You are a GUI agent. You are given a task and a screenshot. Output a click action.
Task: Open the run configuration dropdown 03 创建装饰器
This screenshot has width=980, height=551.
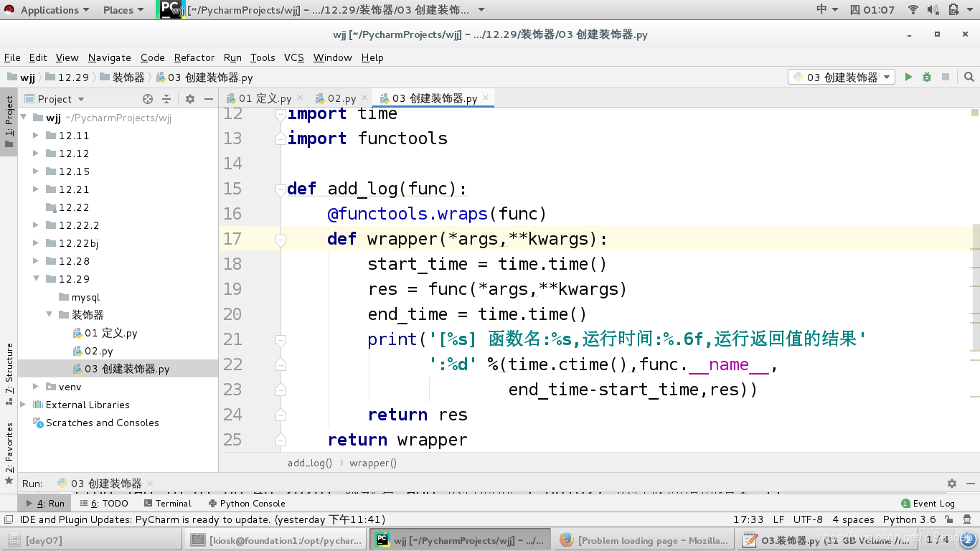point(841,77)
